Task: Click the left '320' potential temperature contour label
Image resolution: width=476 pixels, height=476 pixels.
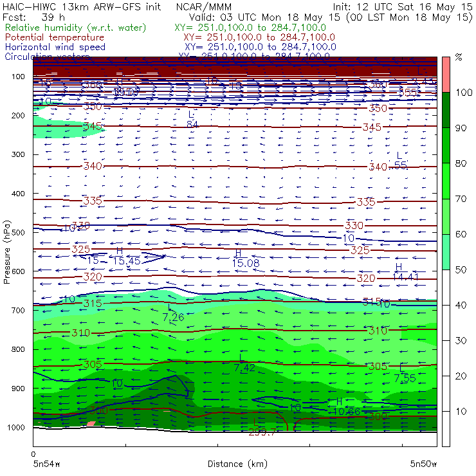Action: tap(93, 277)
